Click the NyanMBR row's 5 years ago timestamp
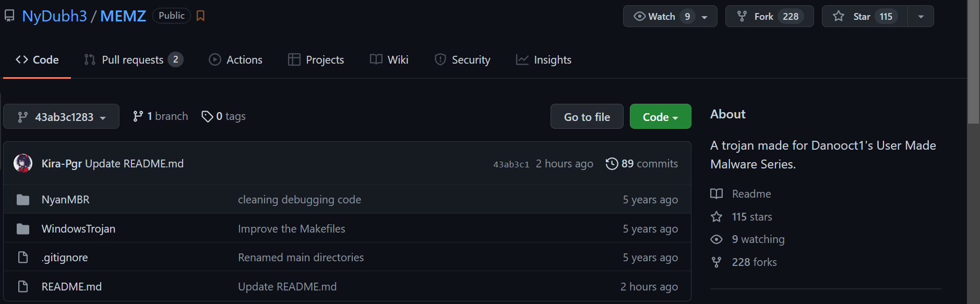 coord(650,200)
